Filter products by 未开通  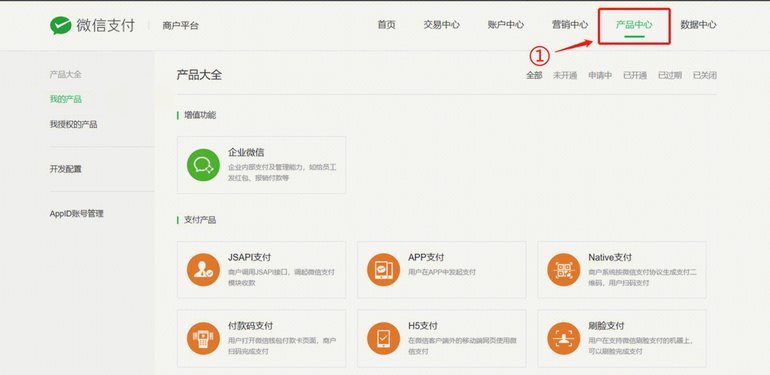point(565,76)
